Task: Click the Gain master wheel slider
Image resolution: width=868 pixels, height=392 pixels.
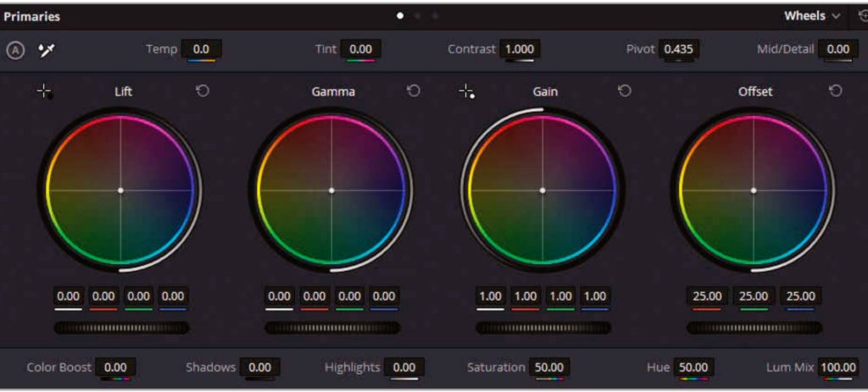Action: [543, 328]
